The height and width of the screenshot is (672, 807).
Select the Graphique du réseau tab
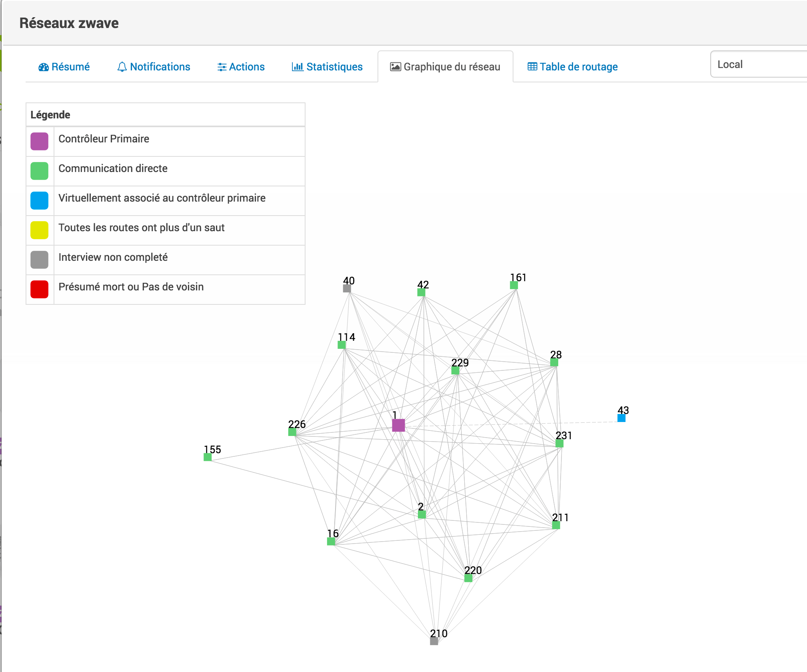[445, 67]
